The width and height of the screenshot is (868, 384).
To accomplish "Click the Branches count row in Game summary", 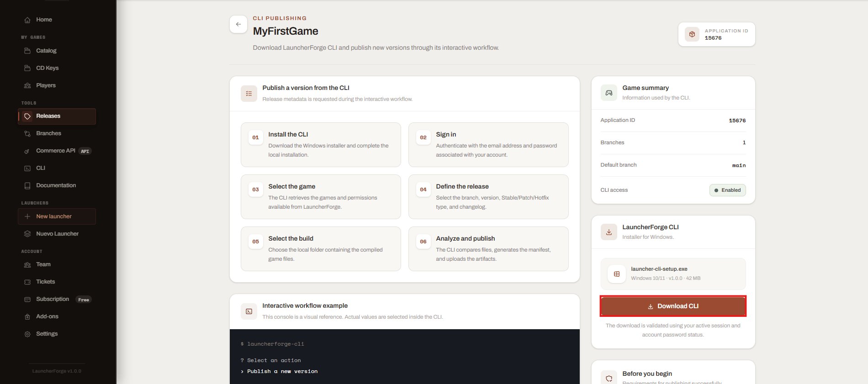I will coord(673,143).
